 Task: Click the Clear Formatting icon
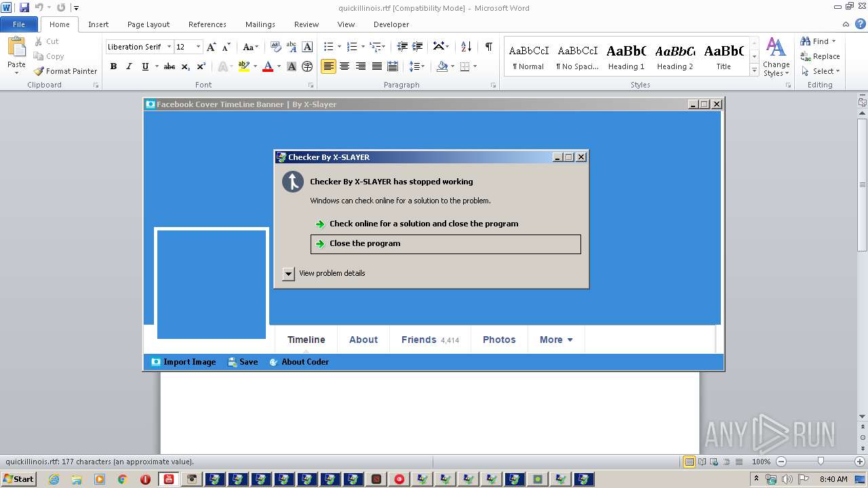point(275,47)
